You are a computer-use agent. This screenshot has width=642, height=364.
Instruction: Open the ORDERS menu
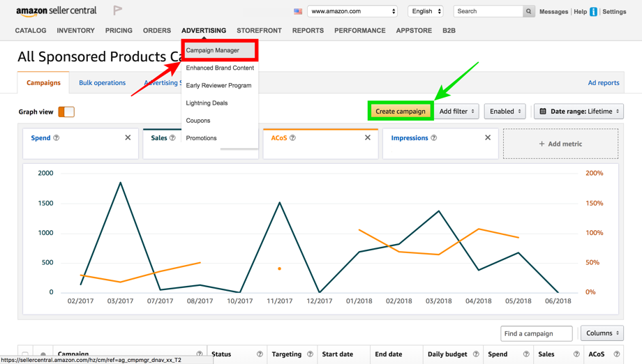click(157, 31)
